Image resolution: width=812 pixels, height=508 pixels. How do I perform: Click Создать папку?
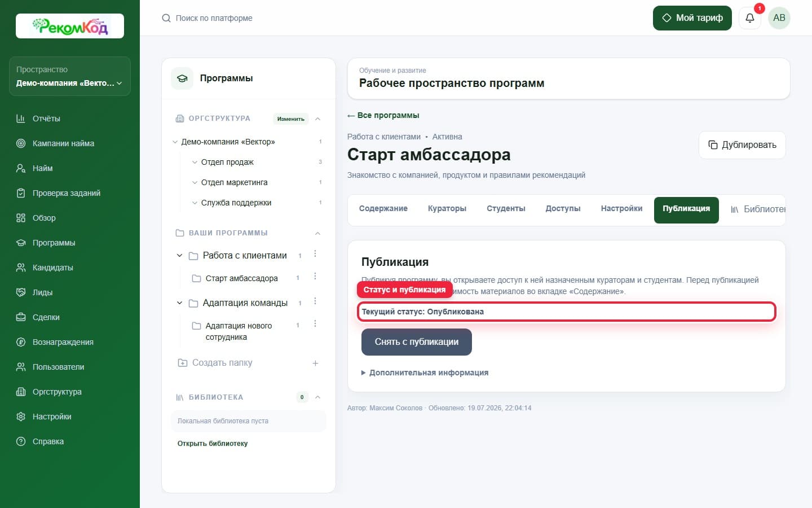222,363
